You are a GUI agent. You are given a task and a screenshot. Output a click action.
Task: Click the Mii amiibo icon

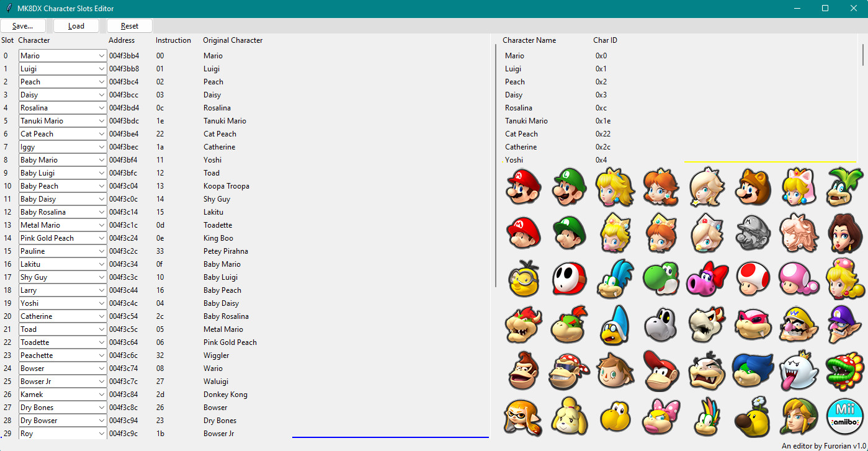tap(844, 416)
